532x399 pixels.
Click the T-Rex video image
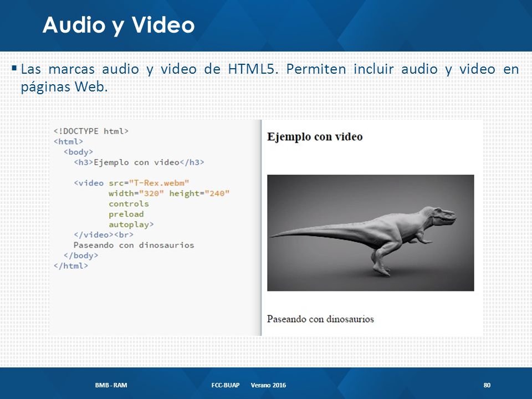pyautogui.click(x=371, y=233)
